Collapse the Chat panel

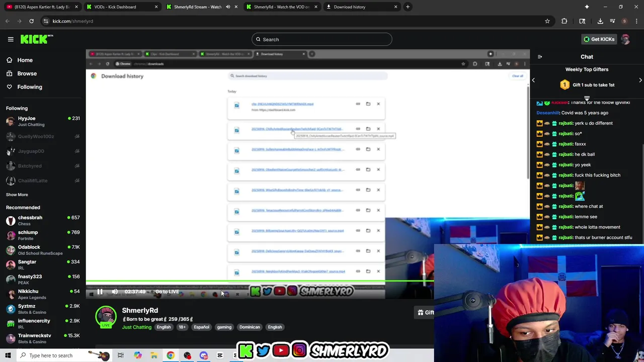[540, 57]
